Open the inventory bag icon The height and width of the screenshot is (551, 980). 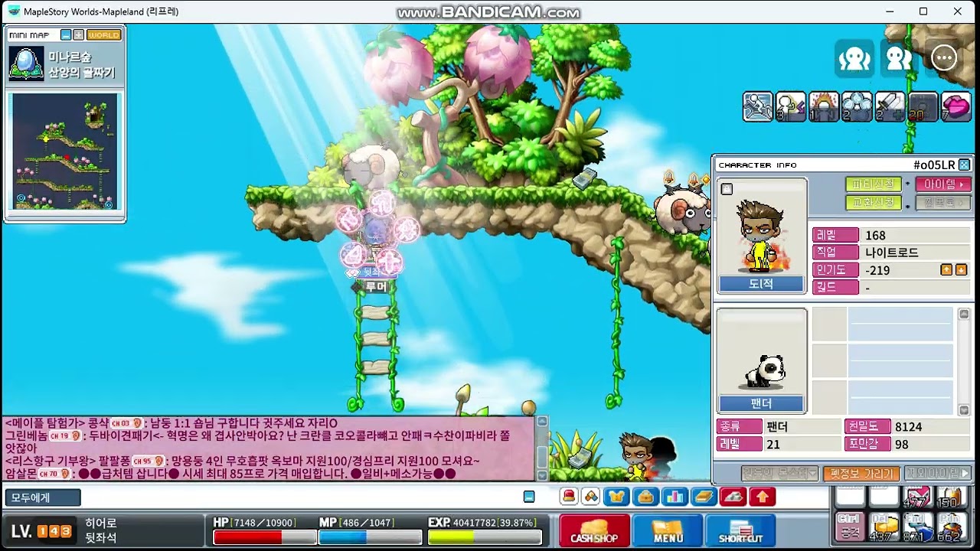(x=647, y=497)
